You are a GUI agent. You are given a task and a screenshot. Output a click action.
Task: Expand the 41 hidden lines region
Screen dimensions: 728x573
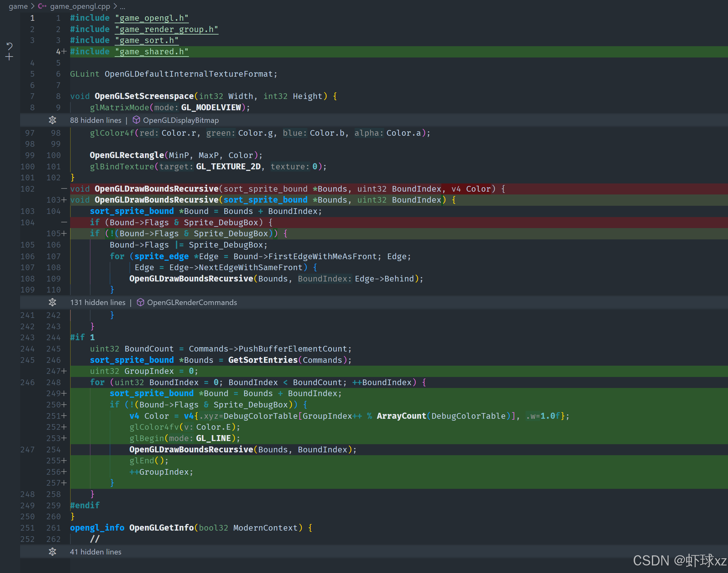coord(96,552)
